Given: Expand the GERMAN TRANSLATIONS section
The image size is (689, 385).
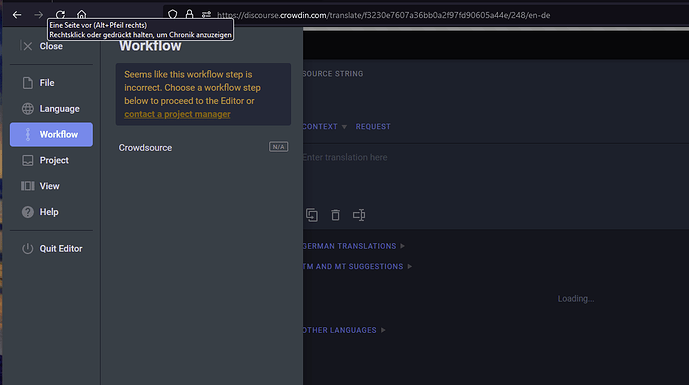Looking at the screenshot, I should [353, 246].
